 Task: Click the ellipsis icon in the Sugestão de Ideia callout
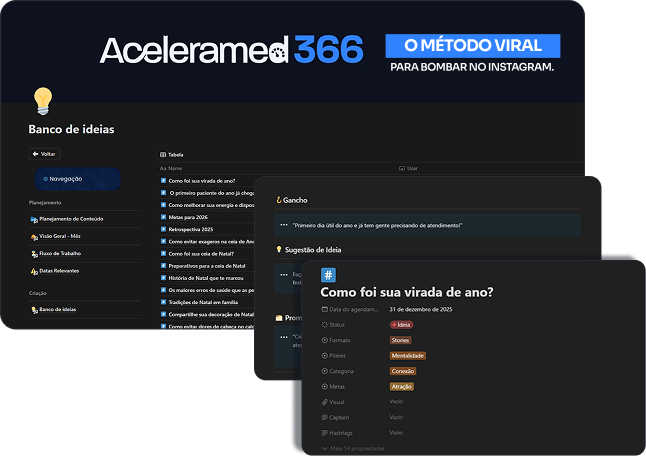point(284,275)
